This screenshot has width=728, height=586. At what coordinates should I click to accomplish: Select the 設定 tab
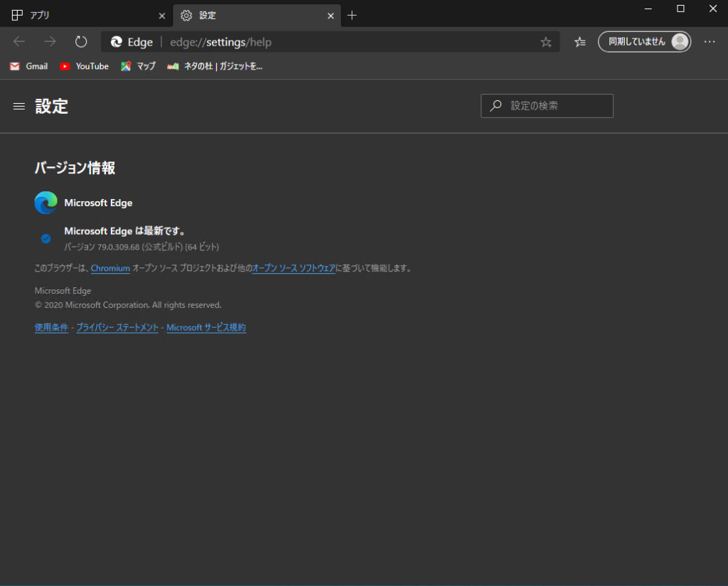(257, 16)
